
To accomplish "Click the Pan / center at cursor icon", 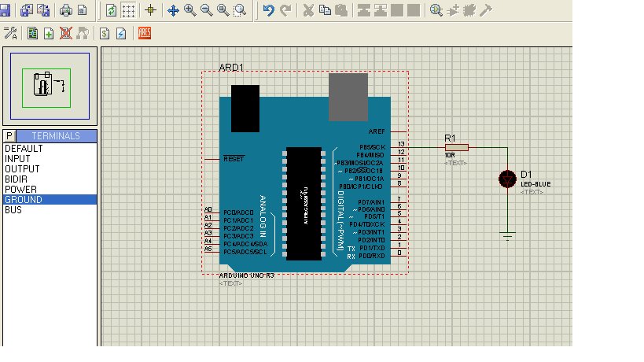I will (x=173, y=10).
